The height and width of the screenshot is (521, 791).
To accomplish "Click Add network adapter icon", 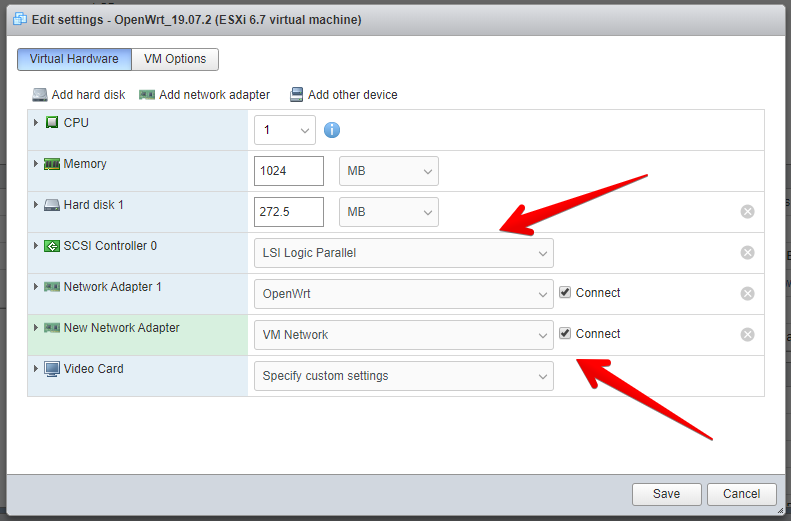I will (147, 95).
